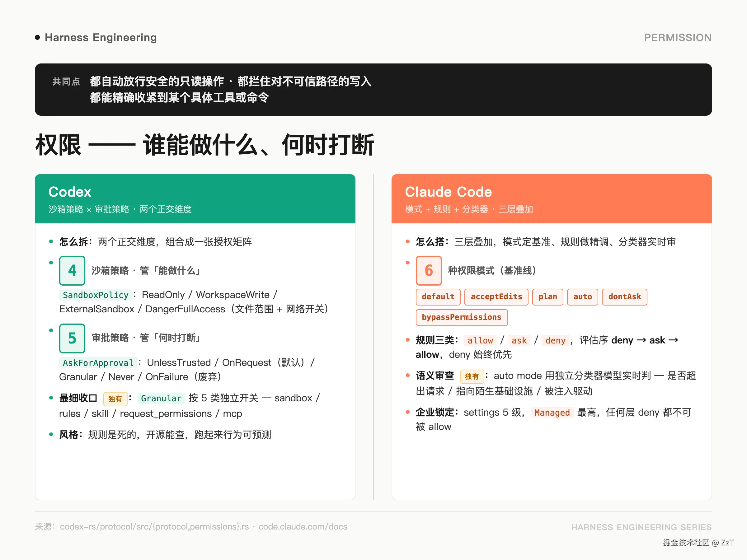Click the "独有" badge beside "最细收口"
The width and height of the screenshot is (747, 560).
(x=115, y=399)
